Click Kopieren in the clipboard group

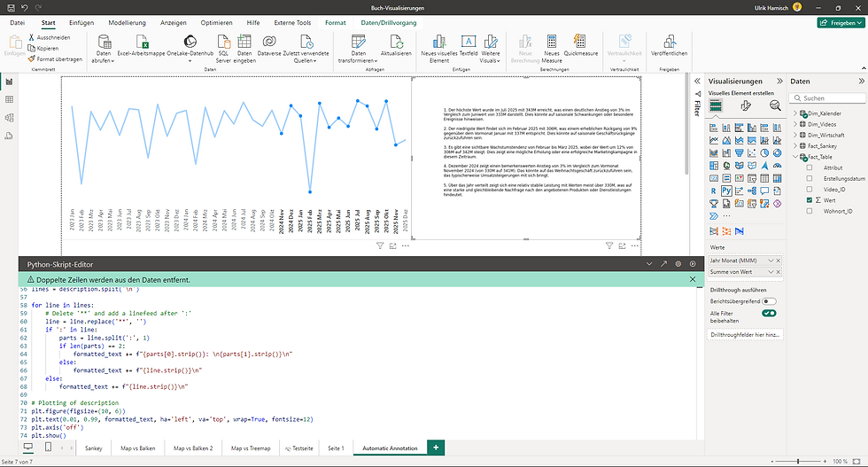pyautogui.click(x=43, y=48)
